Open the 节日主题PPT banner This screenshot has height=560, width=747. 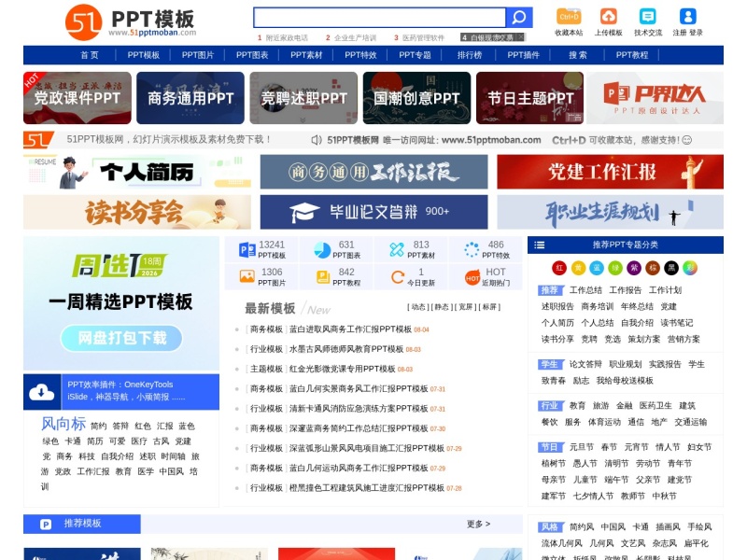[529, 98]
